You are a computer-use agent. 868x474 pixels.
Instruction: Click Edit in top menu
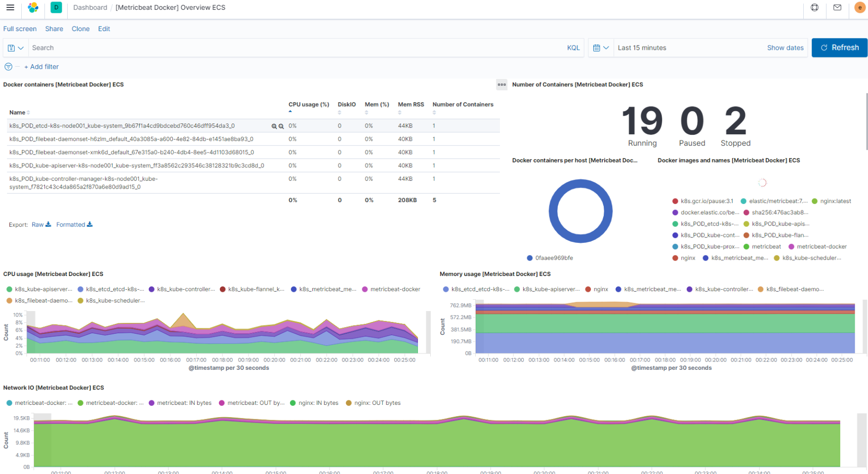[104, 29]
